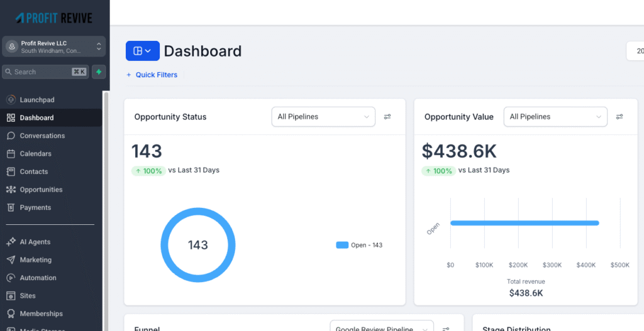Screen dimensions: 644x331
Task: Open the blue dashboard layout dropdown button
Action: [142, 51]
